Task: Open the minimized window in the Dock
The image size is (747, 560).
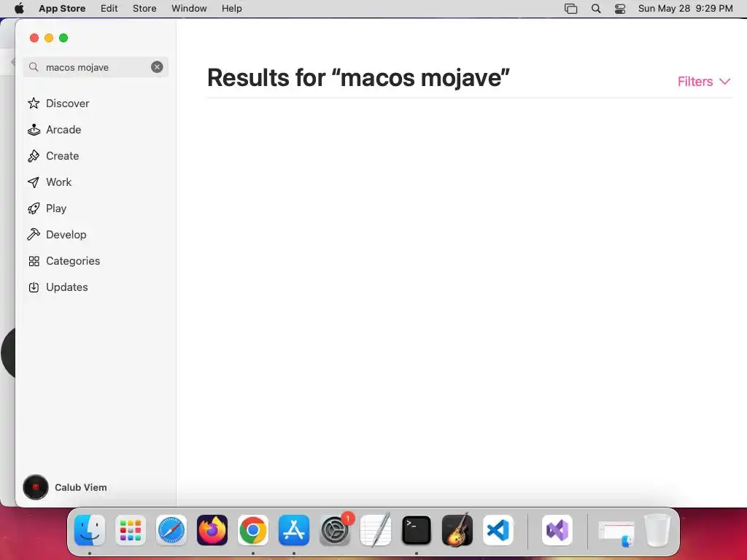Action: 616,534
